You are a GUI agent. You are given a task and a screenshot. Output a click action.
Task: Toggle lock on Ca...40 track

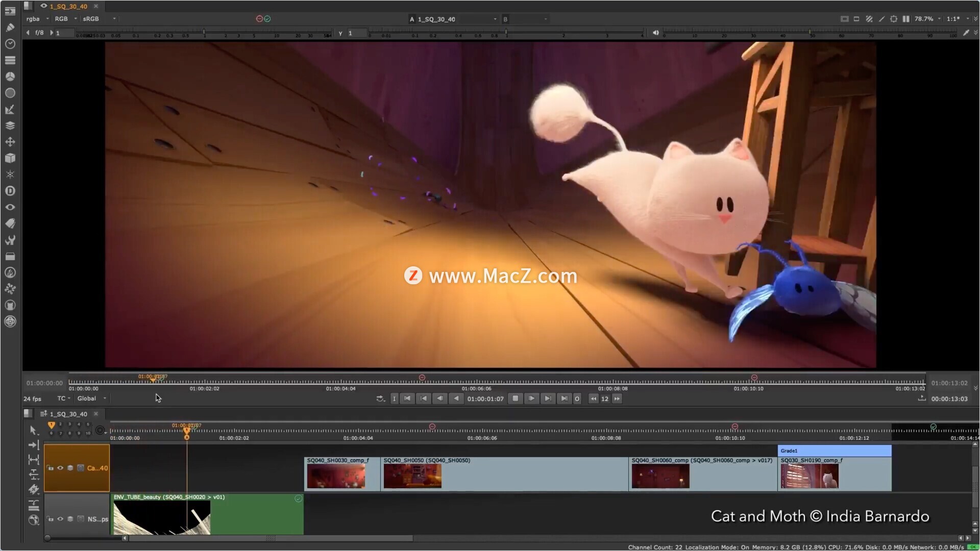[51, 468]
